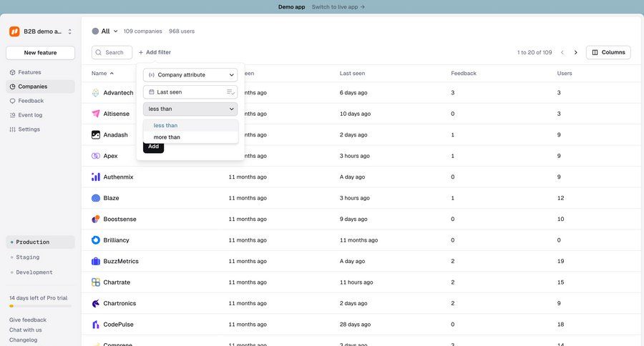Image resolution: width=644 pixels, height=346 pixels.
Task: Open the Changelog link
Action: pyautogui.click(x=23, y=340)
